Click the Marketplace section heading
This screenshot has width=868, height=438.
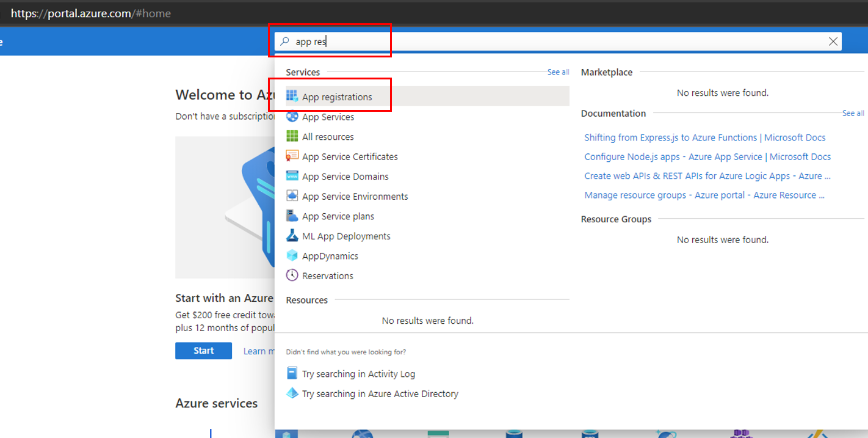pyautogui.click(x=607, y=72)
